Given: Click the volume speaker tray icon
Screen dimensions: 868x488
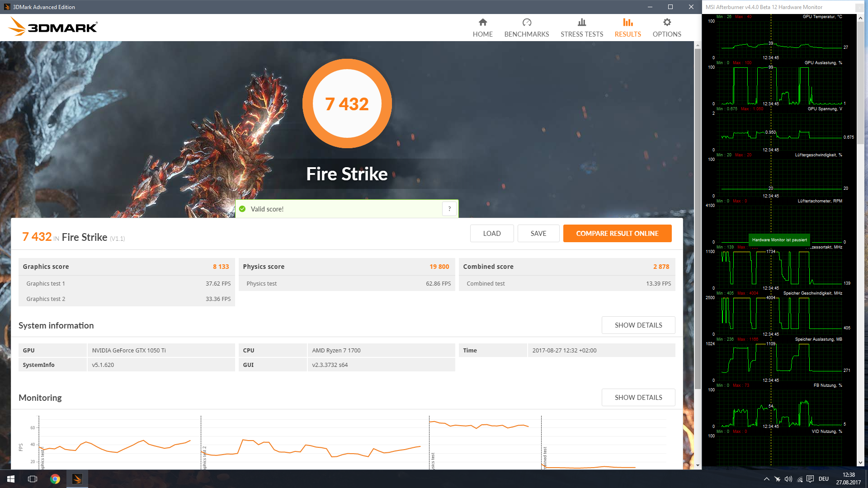Looking at the screenshot, I should tap(788, 479).
